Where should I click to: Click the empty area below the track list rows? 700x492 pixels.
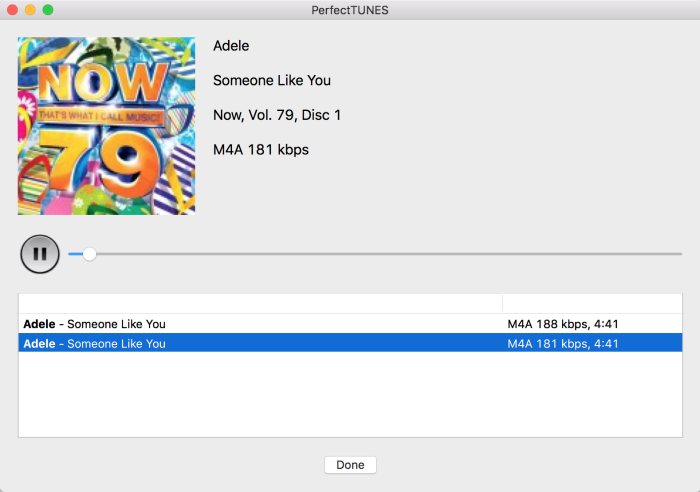[350, 395]
